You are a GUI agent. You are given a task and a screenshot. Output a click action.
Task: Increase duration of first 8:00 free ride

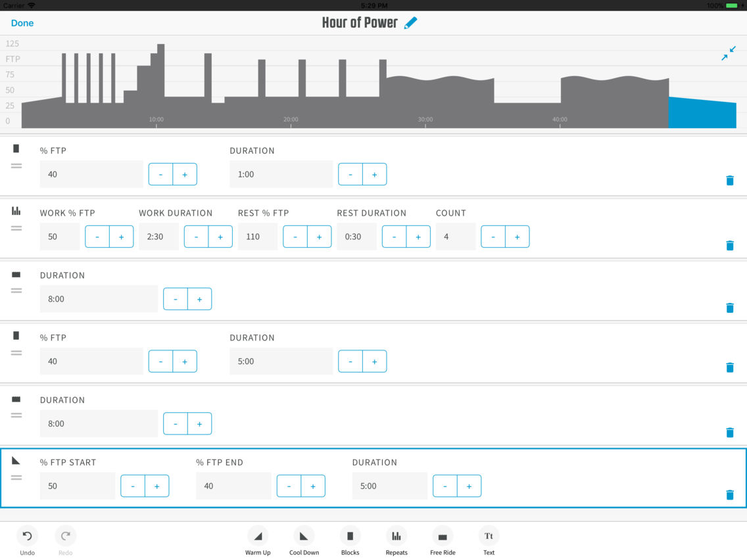[x=199, y=299]
